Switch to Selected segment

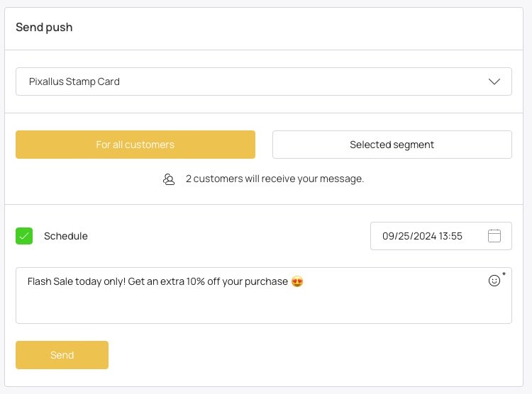[392, 145]
